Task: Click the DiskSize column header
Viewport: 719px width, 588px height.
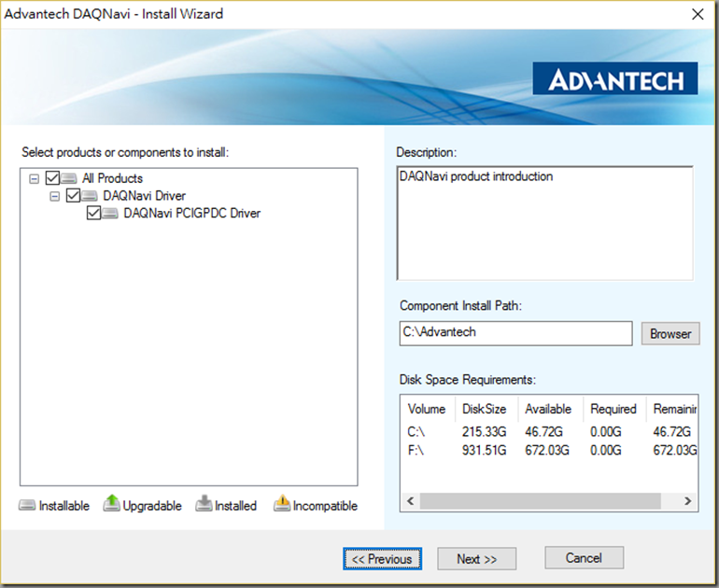Action: [485, 409]
